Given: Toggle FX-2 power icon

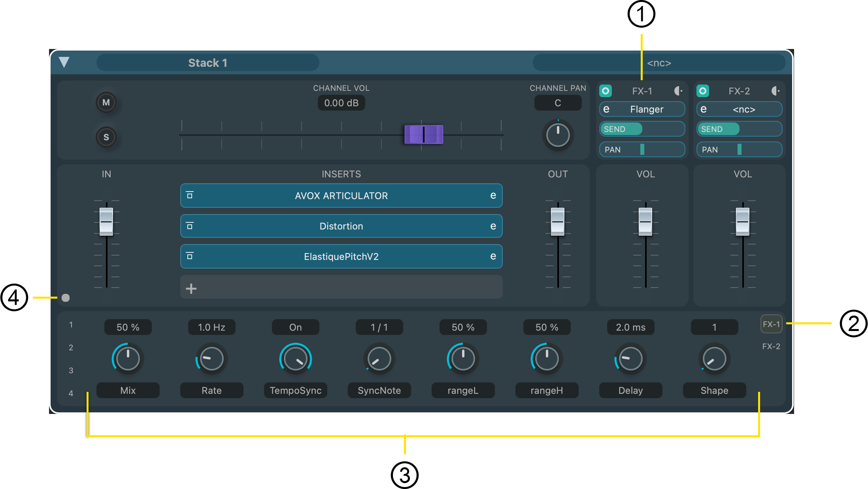Looking at the screenshot, I should (702, 91).
